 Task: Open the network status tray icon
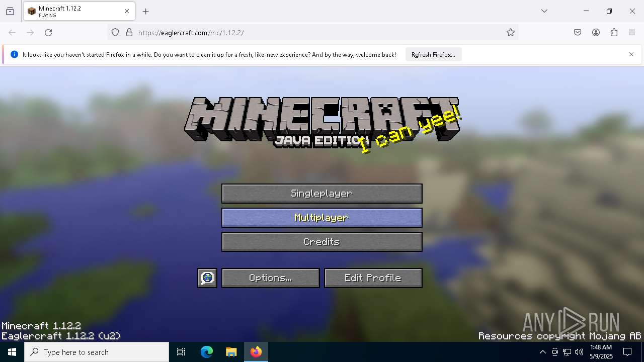pos(567,352)
